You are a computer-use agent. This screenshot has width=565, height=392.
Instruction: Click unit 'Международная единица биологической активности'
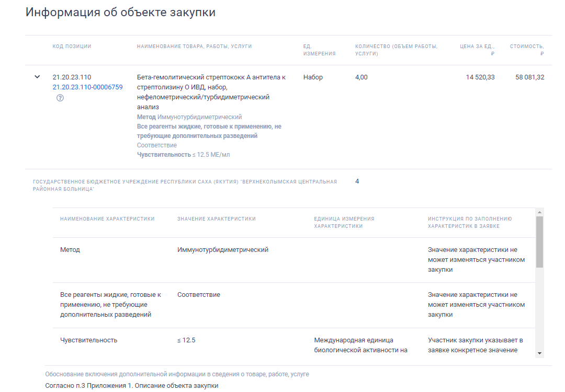click(360, 345)
